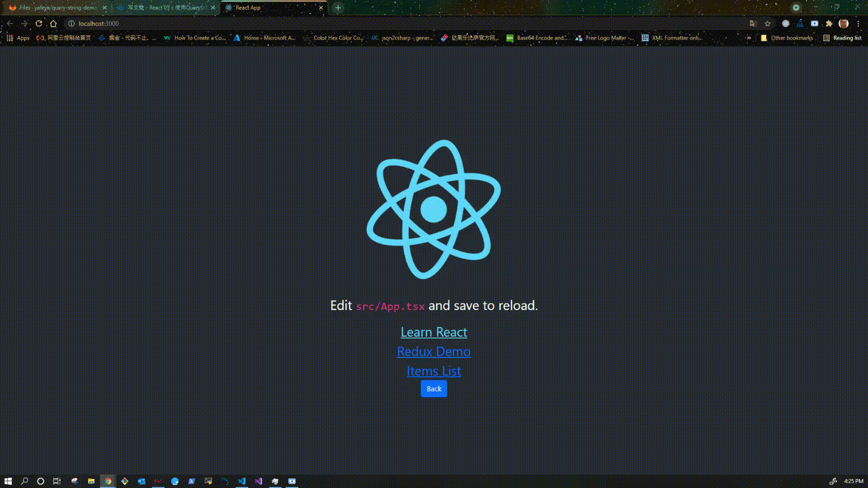Open the Windows Start menu

(x=8, y=481)
